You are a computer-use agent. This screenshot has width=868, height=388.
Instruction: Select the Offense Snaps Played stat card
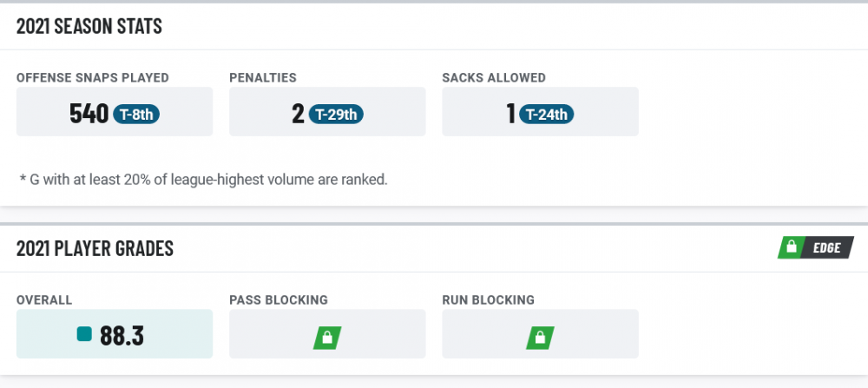(x=115, y=111)
